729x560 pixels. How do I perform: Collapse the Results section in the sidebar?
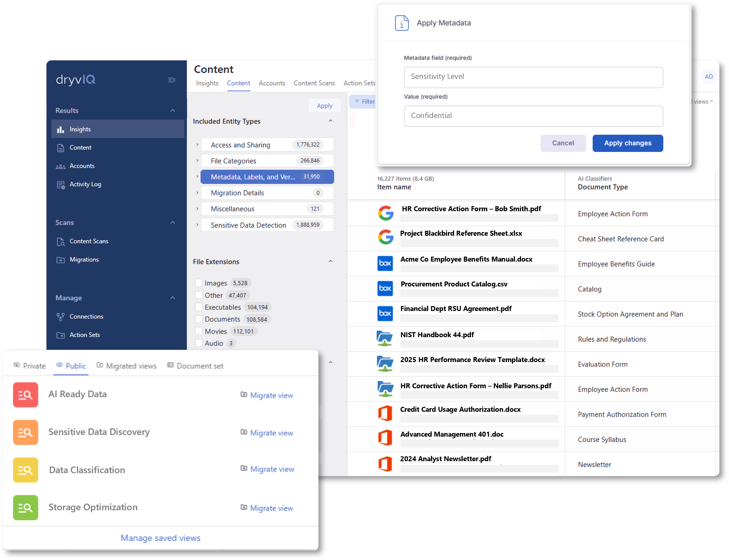pos(172,111)
